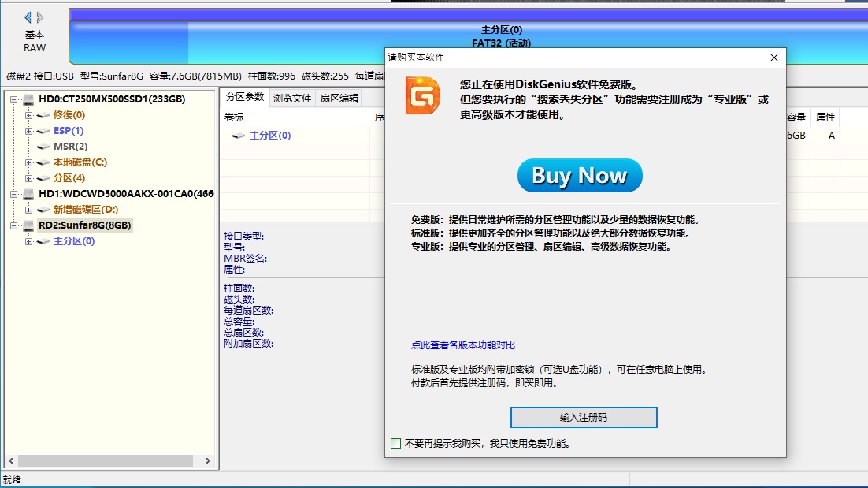Collapse the HD1:WDCWD5000AAKX tree node
This screenshot has width=868, height=488.
pyautogui.click(x=14, y=194)
